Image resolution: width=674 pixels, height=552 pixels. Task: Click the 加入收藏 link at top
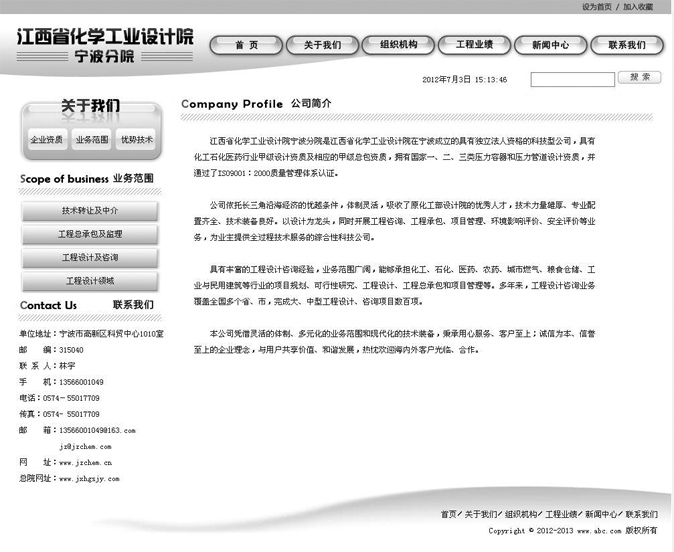tap(638, 7)
